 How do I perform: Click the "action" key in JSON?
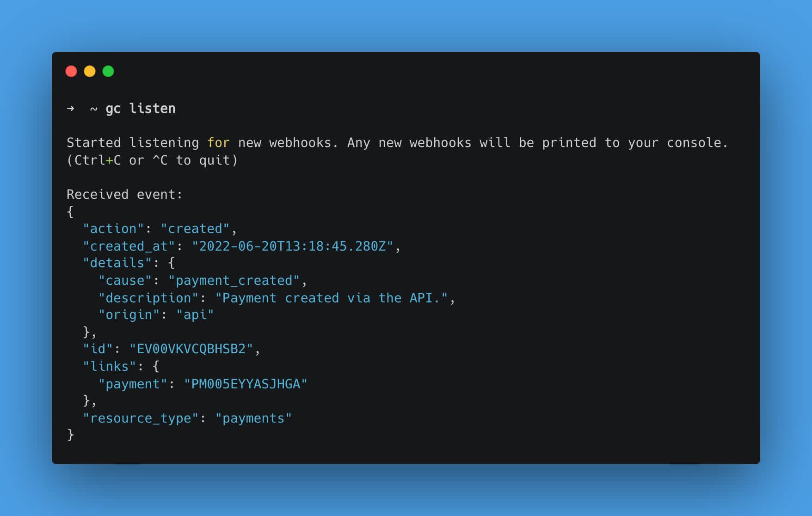[x=113, y=228]
